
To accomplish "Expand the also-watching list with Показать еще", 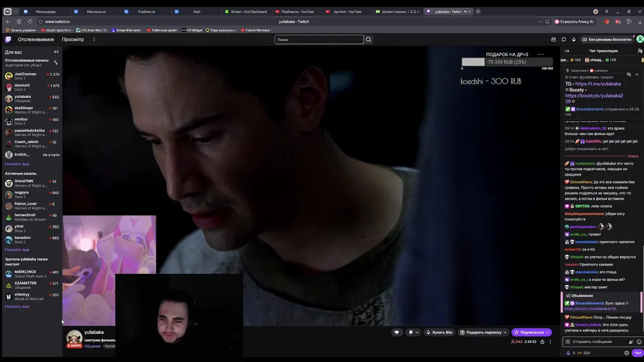I will tap(17, 306).
